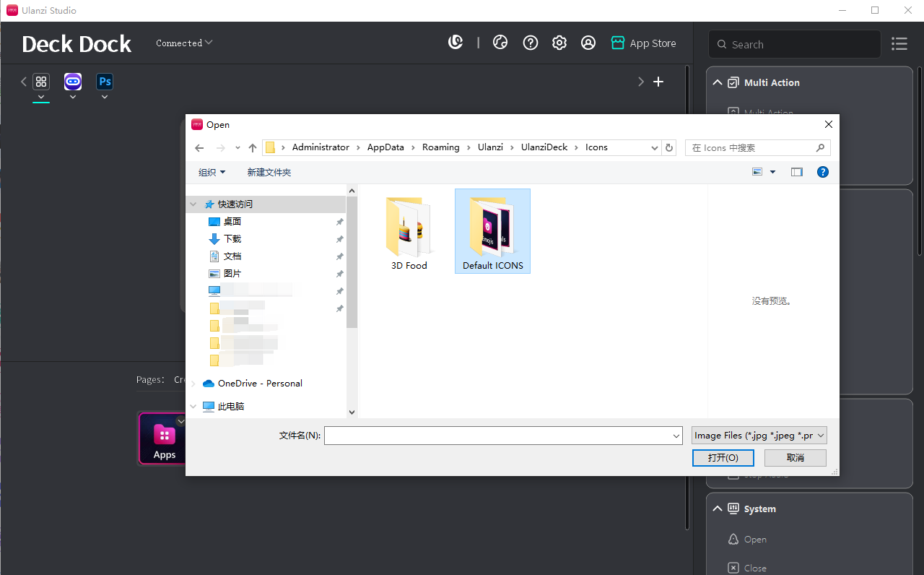Viewport: 924px width, 575px height.
Task: Click the plus icon to add profile
Action: click(x=658, y=82)
